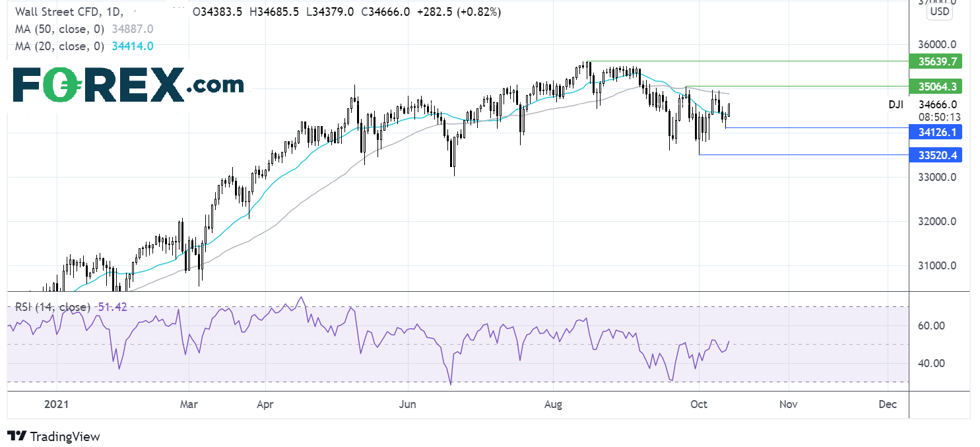Click the 35639.7 green price label

(935, 61)
